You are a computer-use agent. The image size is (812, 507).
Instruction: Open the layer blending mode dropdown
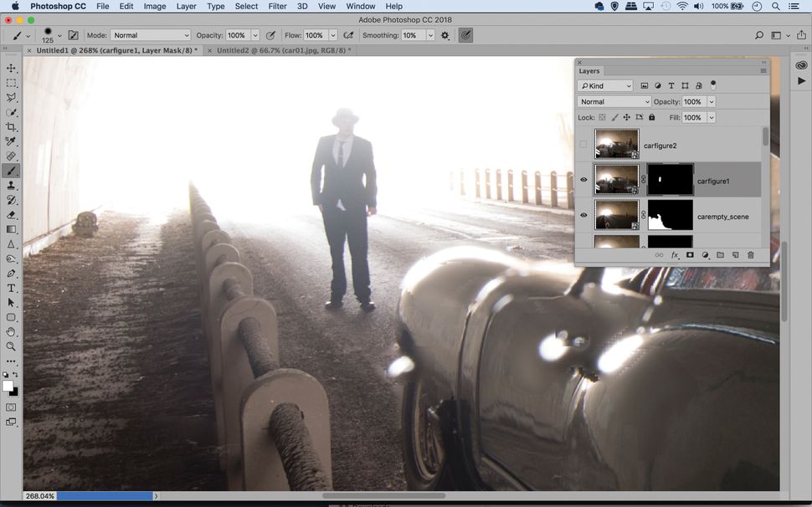coord(615,101)
